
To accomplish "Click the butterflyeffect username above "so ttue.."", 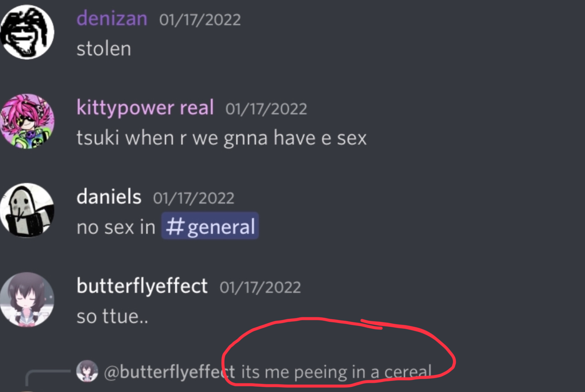I will pyautogui.click(x=142, y=286).
